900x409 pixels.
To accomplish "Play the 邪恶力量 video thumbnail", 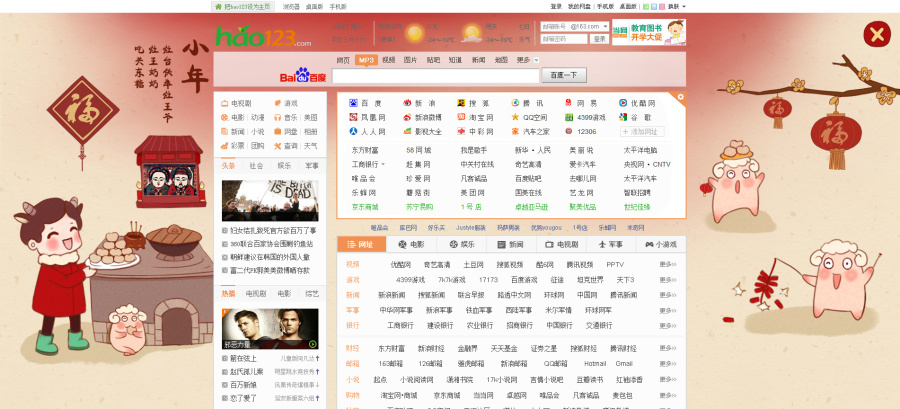I will 270,329.
